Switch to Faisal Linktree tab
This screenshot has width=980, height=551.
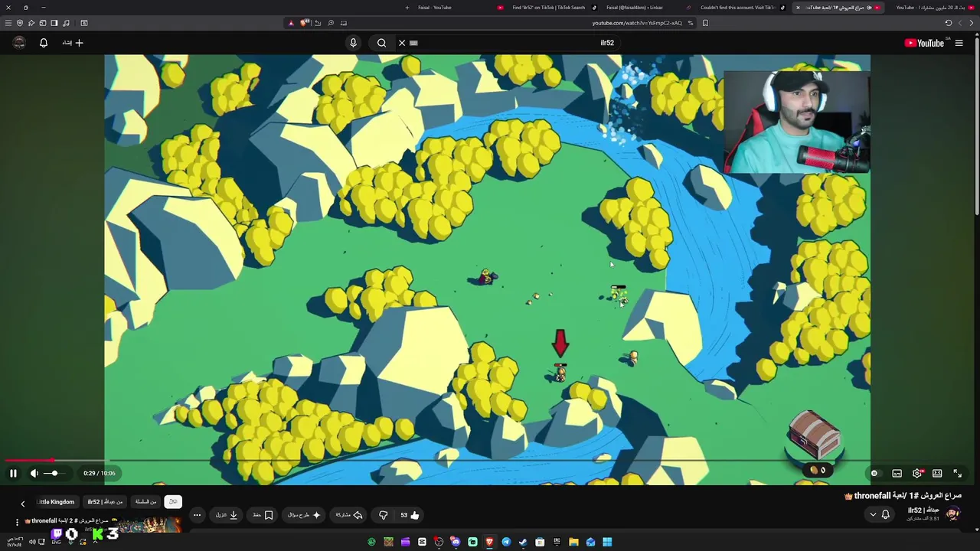point(634,8)
